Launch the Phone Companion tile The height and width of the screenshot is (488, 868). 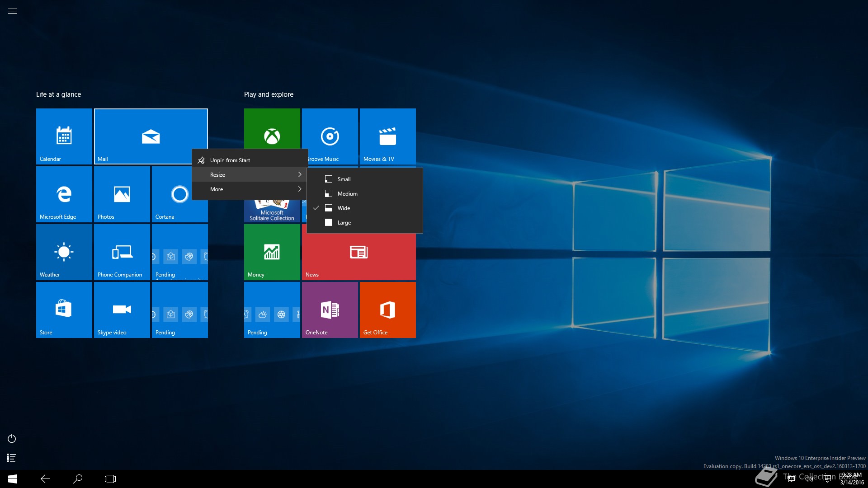click(x=122, y=252)
